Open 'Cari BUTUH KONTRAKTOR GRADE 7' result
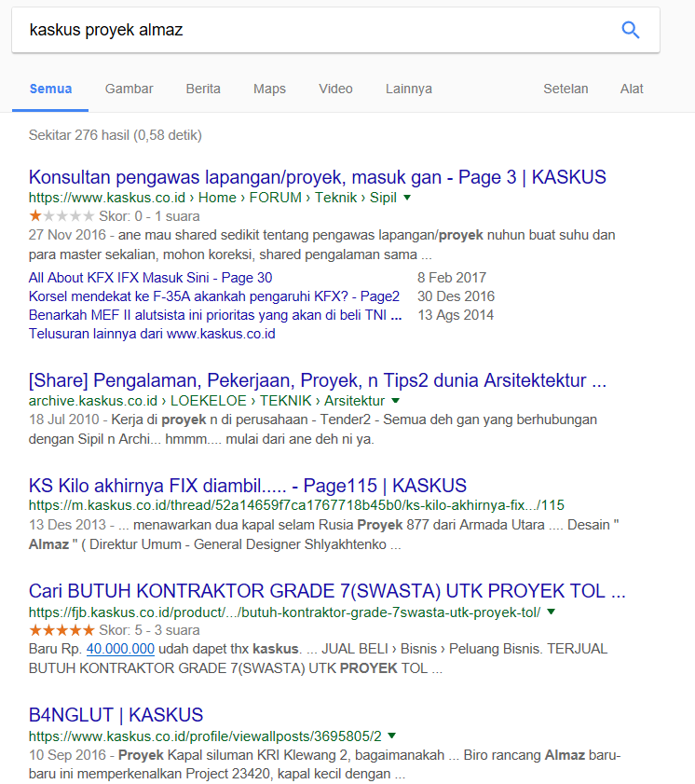This screenshot has width=695, height=784. [327, 592]
